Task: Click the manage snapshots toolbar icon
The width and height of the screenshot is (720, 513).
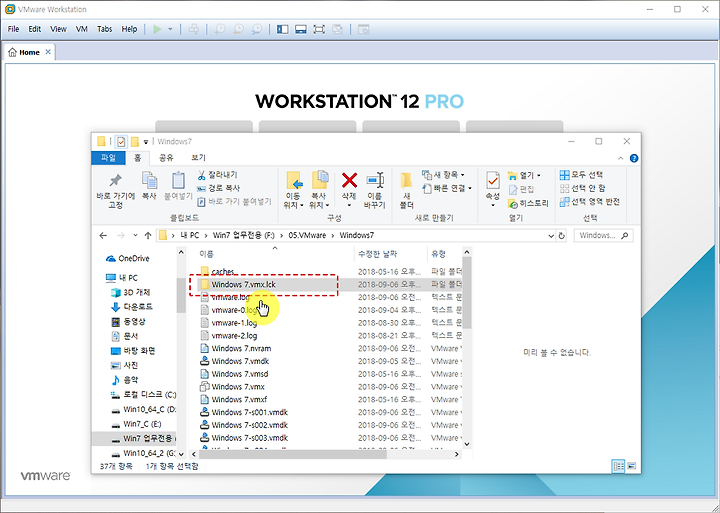Action: (257, 29)
